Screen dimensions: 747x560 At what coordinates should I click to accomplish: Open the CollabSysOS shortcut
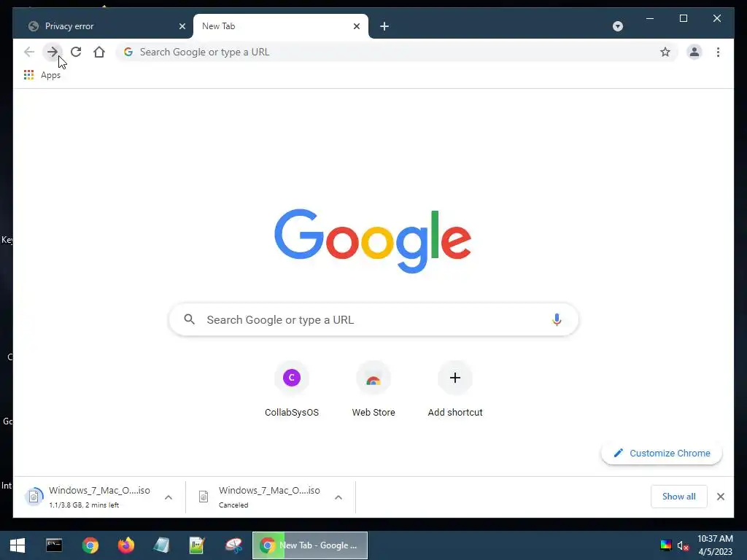pos(292,389)
